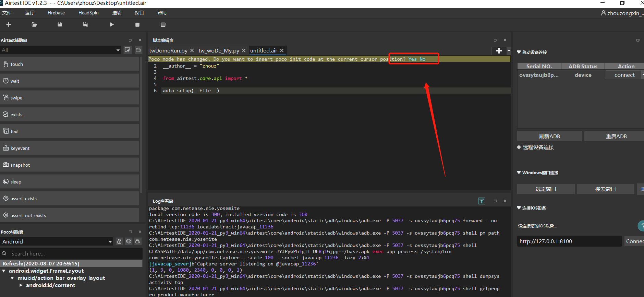Start Airtest recording with the camera icon

pyautogui.click(x=138, y=50)
